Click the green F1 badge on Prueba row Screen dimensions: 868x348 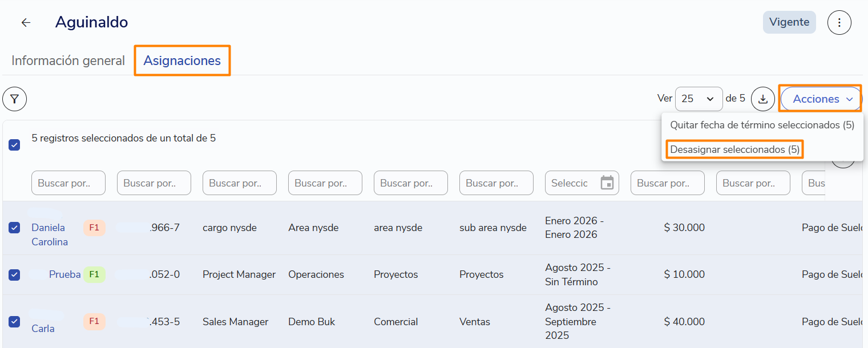click(x=94, y=274)
